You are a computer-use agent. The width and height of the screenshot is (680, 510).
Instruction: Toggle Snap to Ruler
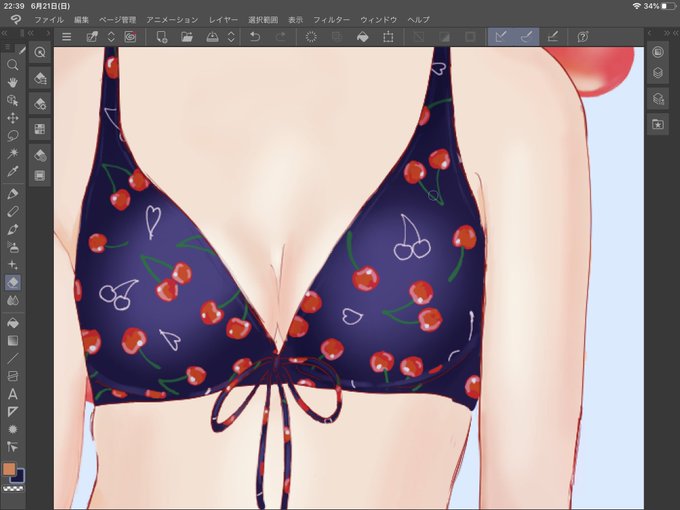(x=500, y=37)
